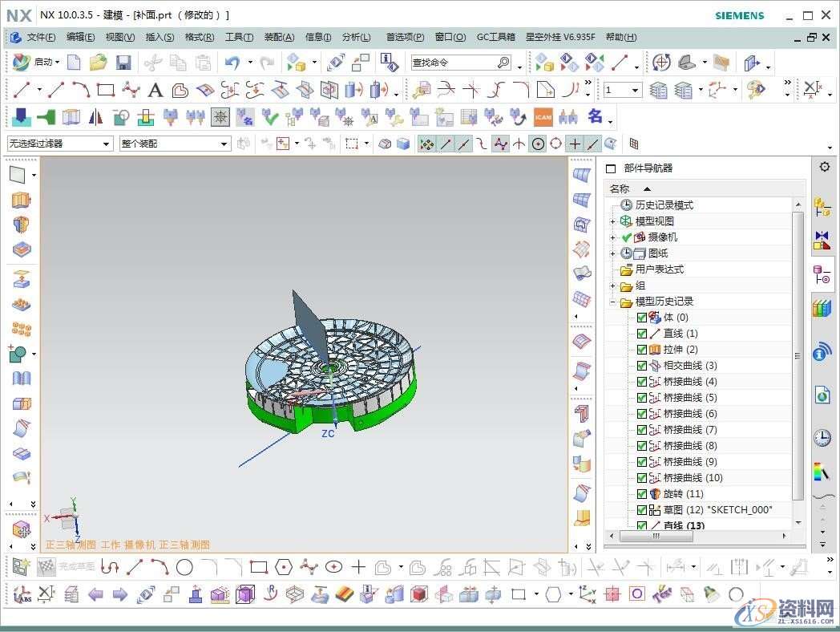Click the Undo arrow icon
This screenshot has width=840, height=632.
point(232,63)
